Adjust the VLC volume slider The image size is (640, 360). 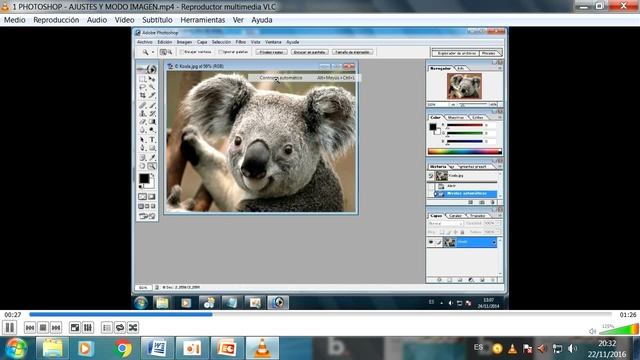[x=618, y=329]
